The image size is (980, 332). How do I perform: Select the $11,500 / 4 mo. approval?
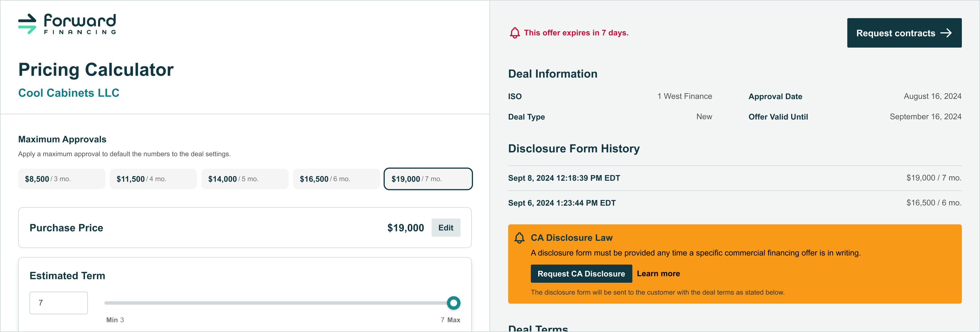click(x=153, y=179)
